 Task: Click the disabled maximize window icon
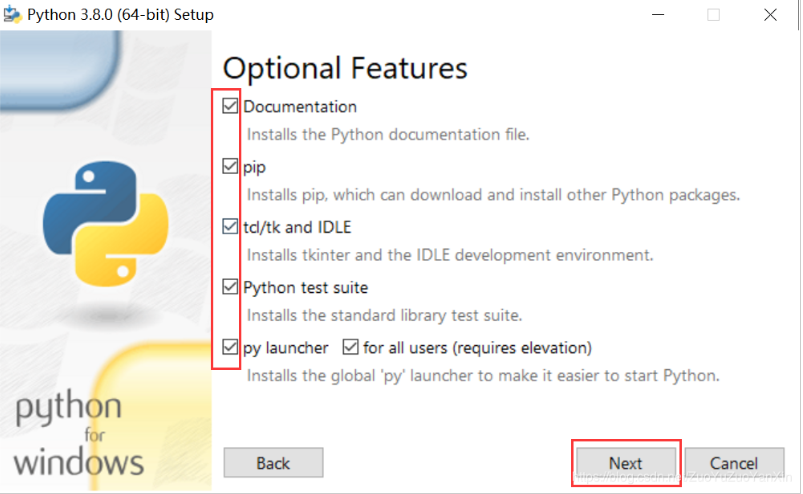point(713,15)
